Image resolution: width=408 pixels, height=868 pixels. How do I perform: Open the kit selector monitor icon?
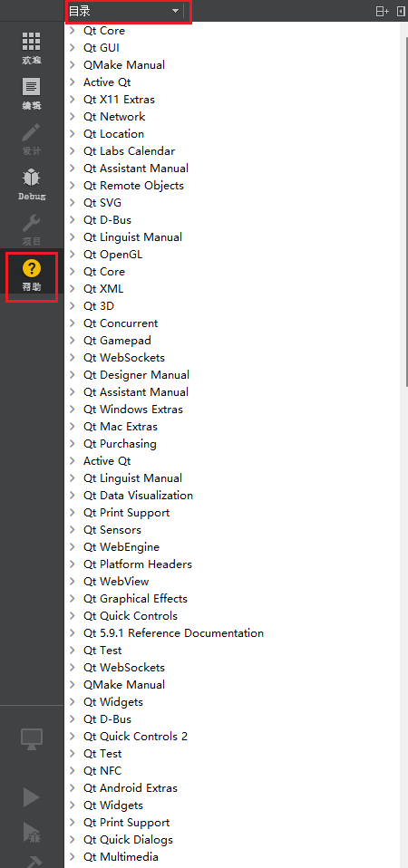(x=32, y=739)
